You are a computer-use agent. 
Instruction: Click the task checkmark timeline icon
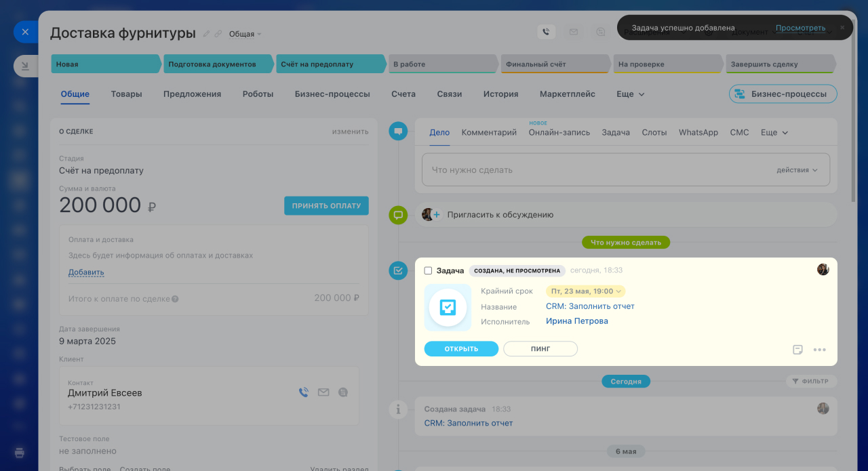(x=398, y=270)
